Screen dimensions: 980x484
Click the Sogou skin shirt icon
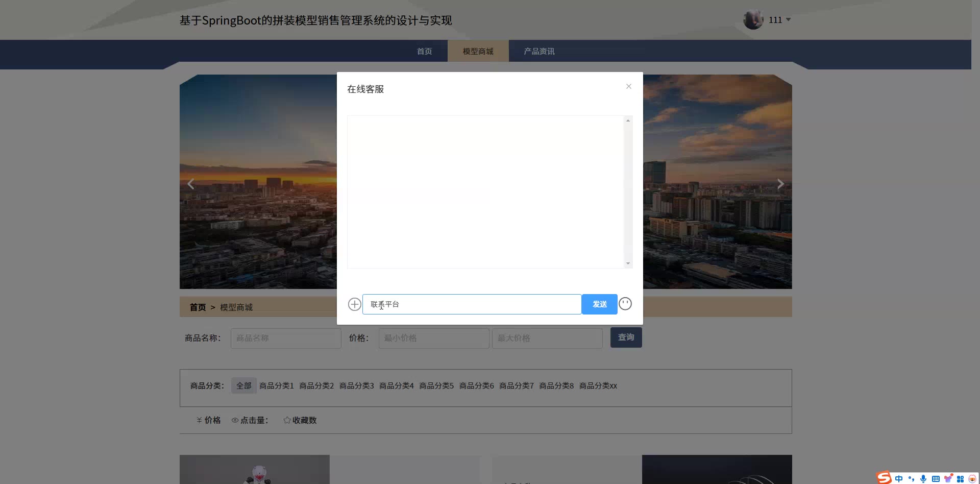click(948, 478)
